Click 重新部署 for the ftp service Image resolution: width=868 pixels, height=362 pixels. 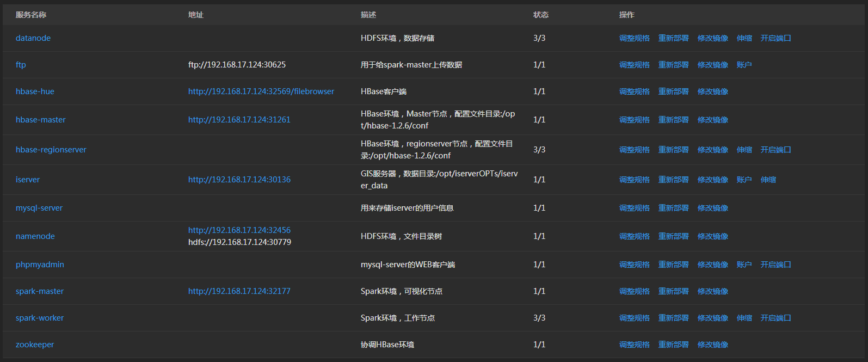(673, 65)
